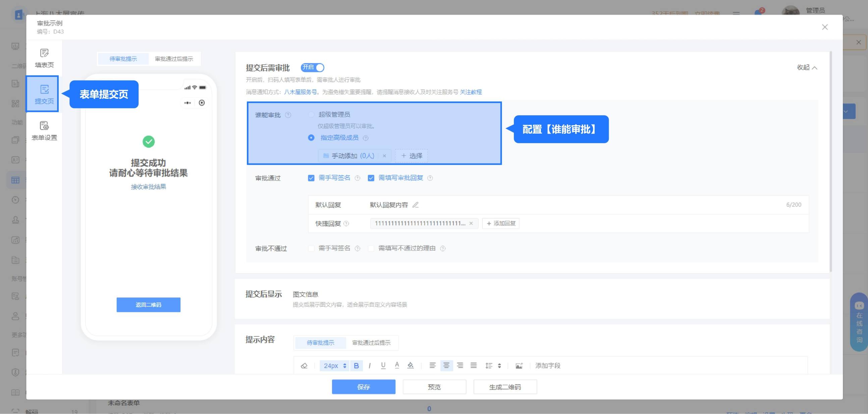Image resolution: width=868 pixels, height=414 pixels.
Task: Uncheck 需填写审批回复 checkbox
Action: tap(371, 178)
